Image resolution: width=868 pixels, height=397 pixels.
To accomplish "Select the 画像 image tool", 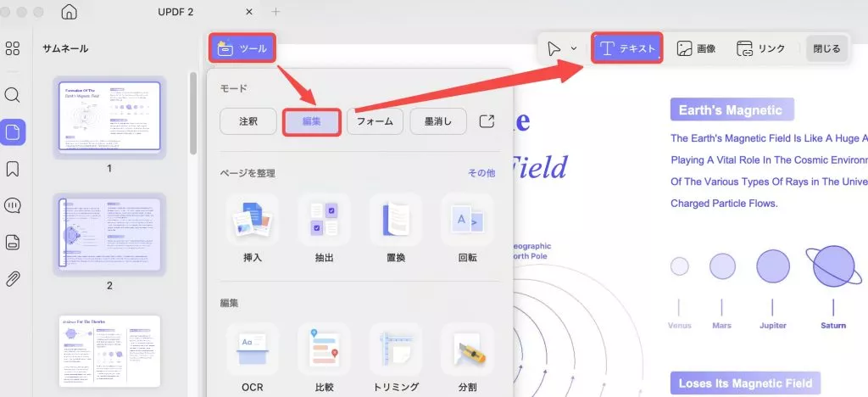I will 696,48.
